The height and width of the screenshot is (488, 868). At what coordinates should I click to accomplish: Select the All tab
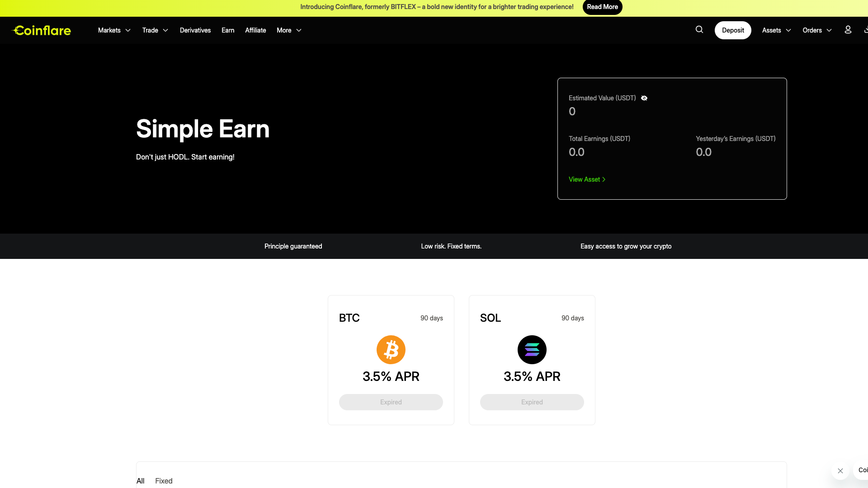point(141,481)
